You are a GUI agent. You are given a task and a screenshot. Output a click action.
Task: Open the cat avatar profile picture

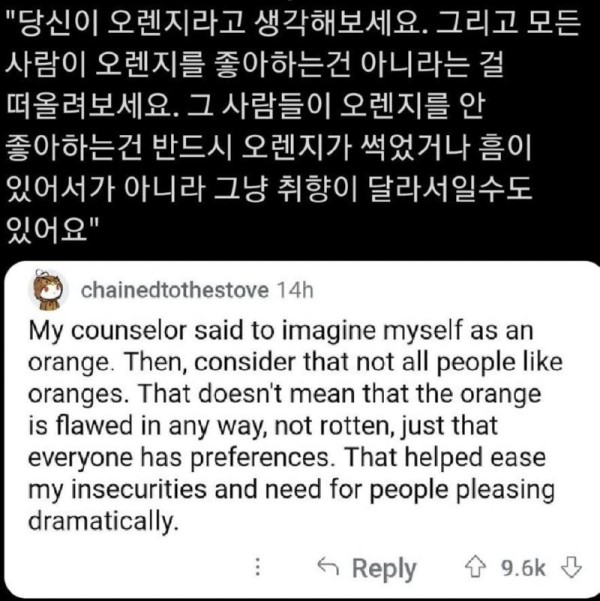[x=48, y=290]
